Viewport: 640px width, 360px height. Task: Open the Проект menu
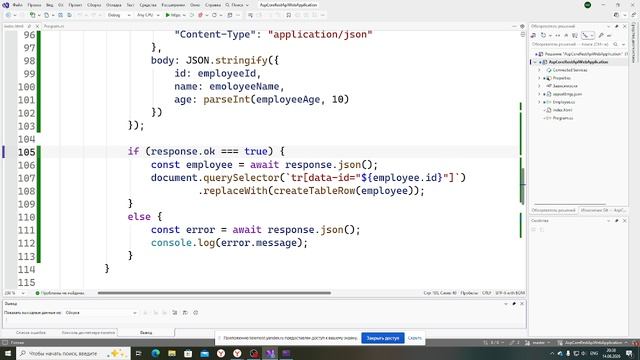pyautogui.click(x=75, y=5)
